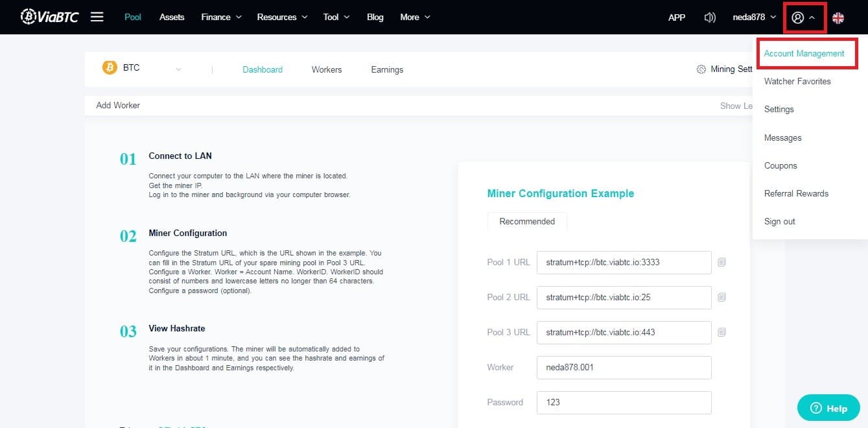Open Coupons from the user menu
The height and width of the screenshot is (428, 868).
[780, 165]
